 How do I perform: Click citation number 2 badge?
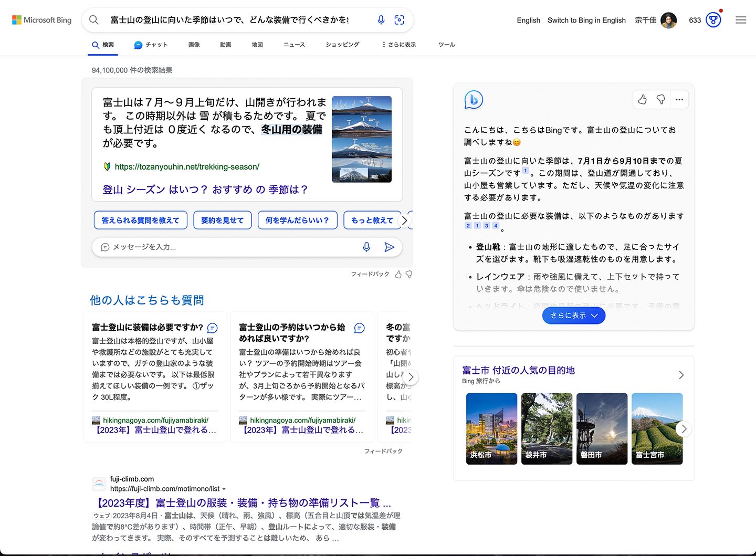[x=468, y=226]
